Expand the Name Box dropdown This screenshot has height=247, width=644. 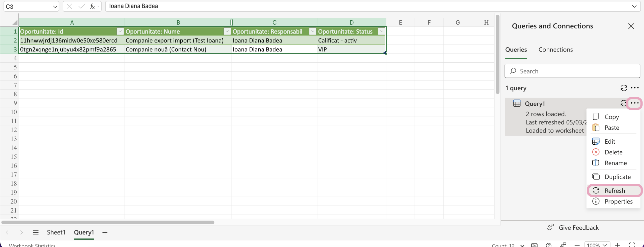pos(55,7)
